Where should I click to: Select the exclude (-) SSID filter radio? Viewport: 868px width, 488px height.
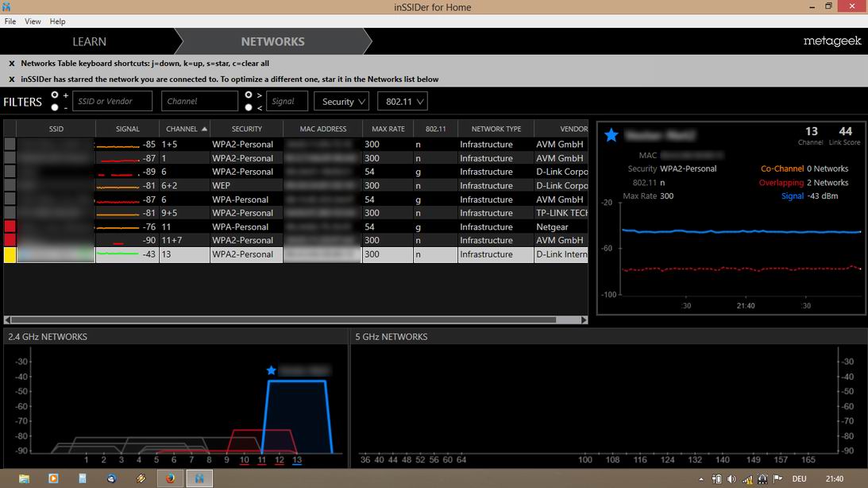55,107
